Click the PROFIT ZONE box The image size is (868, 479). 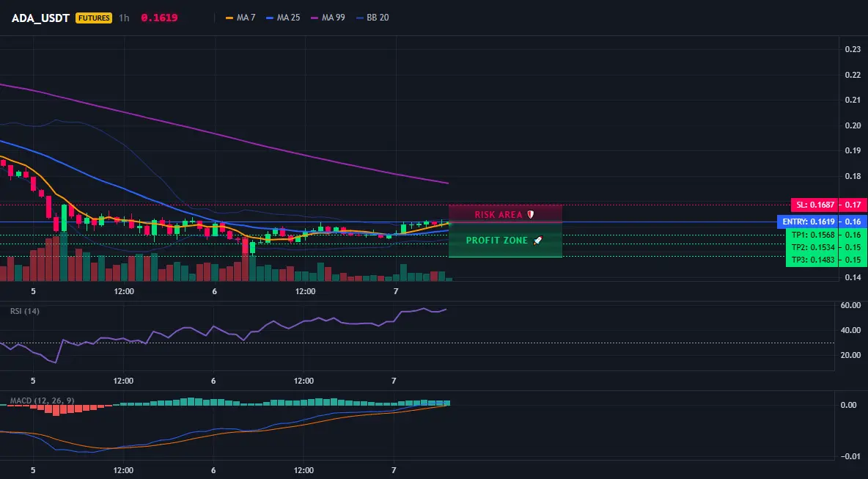[505, 241]
